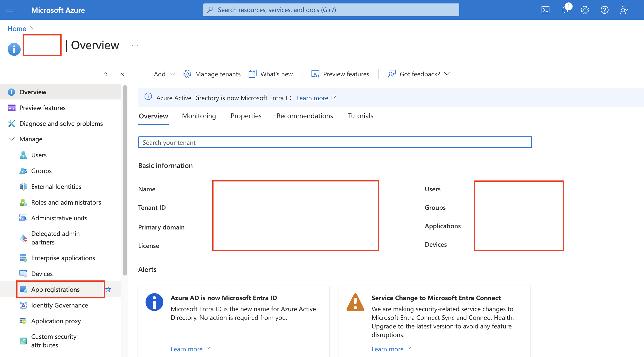
Task: Click the Applications label in Basic information
Action: pos(443,226)
